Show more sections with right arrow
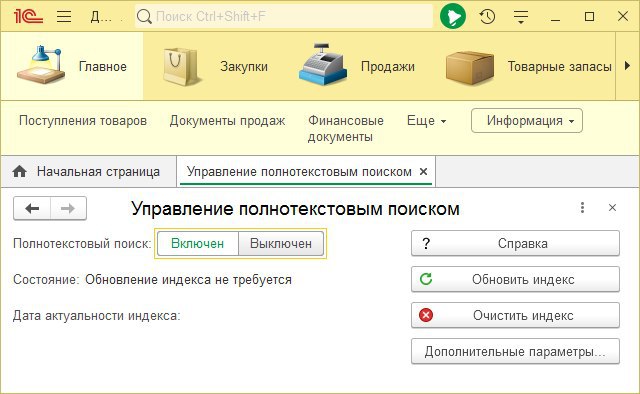The width and height of the screenshot is (640, 394). point(627,66)
